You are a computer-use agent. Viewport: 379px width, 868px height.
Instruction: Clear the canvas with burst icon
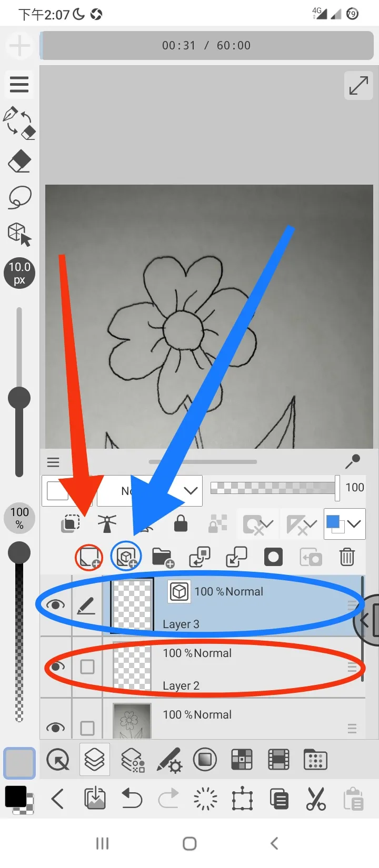[205, 800]
